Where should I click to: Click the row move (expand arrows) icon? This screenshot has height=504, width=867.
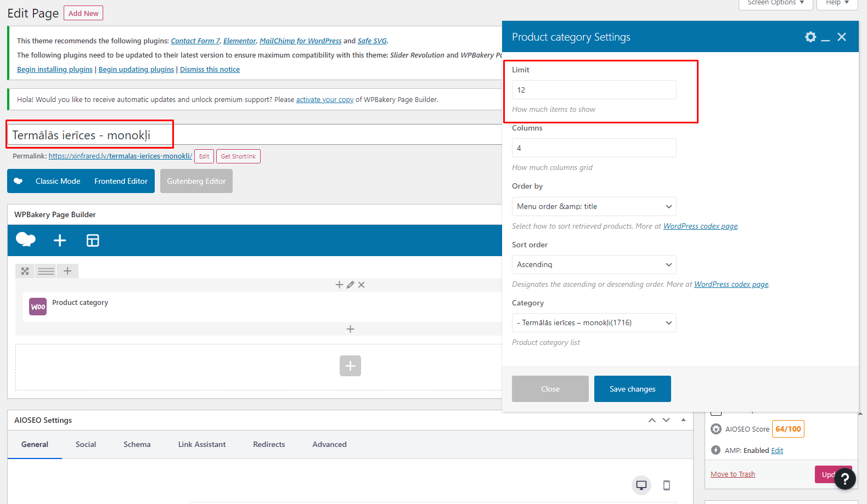click(x=25, y=271)
